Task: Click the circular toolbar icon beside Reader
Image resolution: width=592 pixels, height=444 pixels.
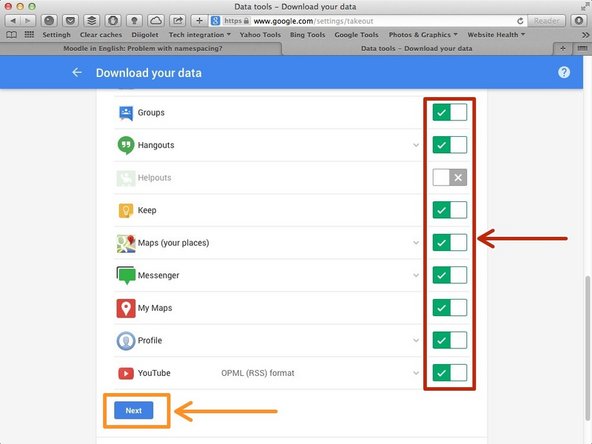Action: [579, 20]
